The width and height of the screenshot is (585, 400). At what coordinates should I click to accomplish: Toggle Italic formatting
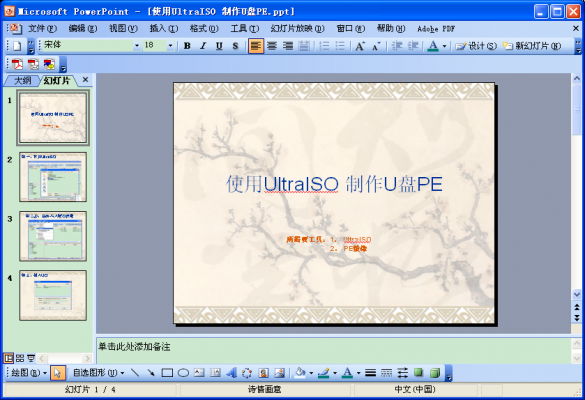click(203, 46)
